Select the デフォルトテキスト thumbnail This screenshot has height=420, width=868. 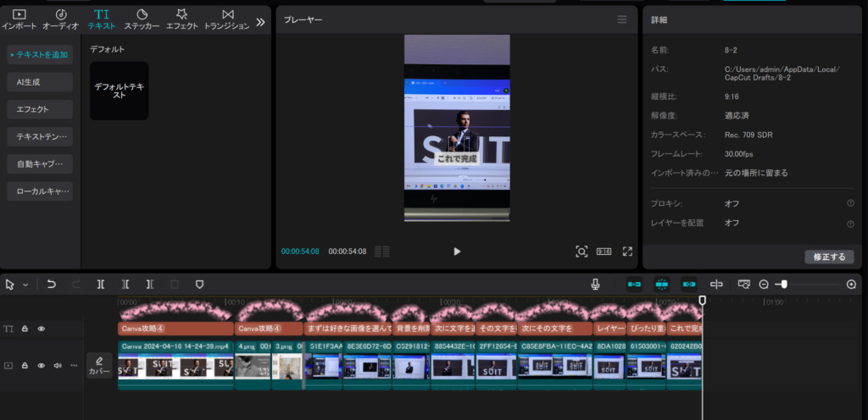[119, 91]
